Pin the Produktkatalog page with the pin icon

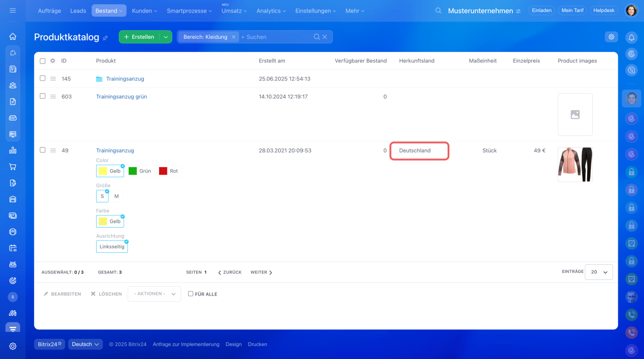105,38
